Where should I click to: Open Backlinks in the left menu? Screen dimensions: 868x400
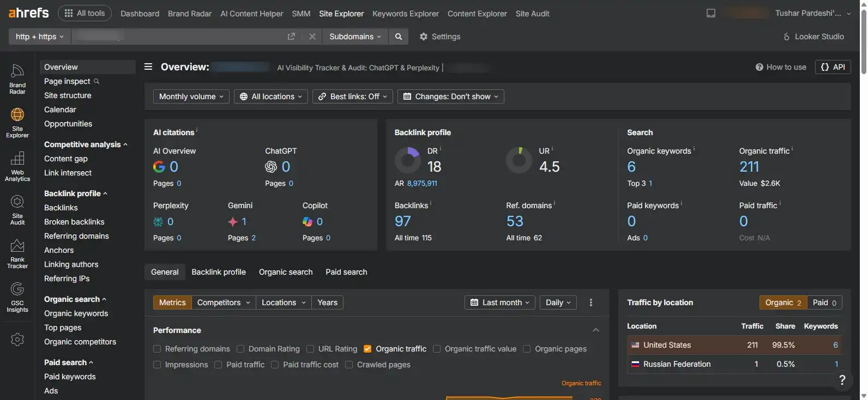[61, 208]
